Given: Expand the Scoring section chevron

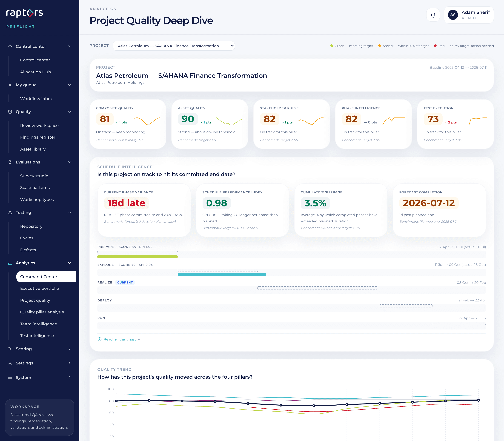Looking at the screenshot, I should (70, 349).
